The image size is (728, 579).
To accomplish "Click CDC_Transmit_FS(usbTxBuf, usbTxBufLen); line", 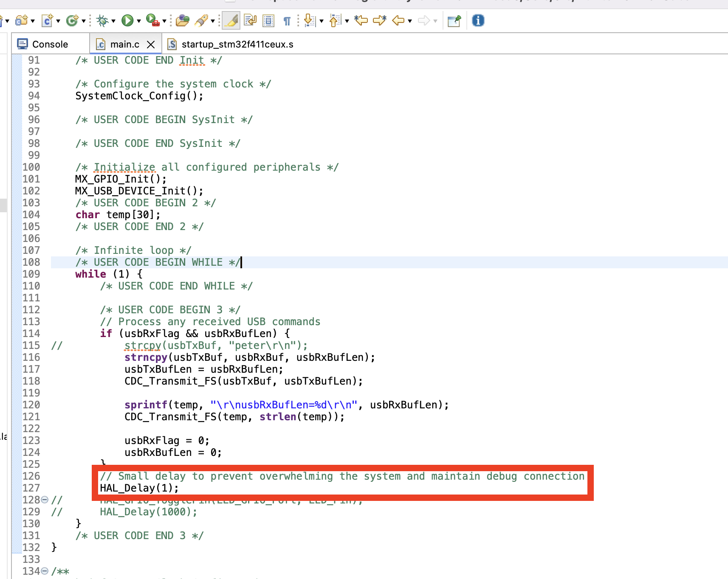I will [244, 381].
